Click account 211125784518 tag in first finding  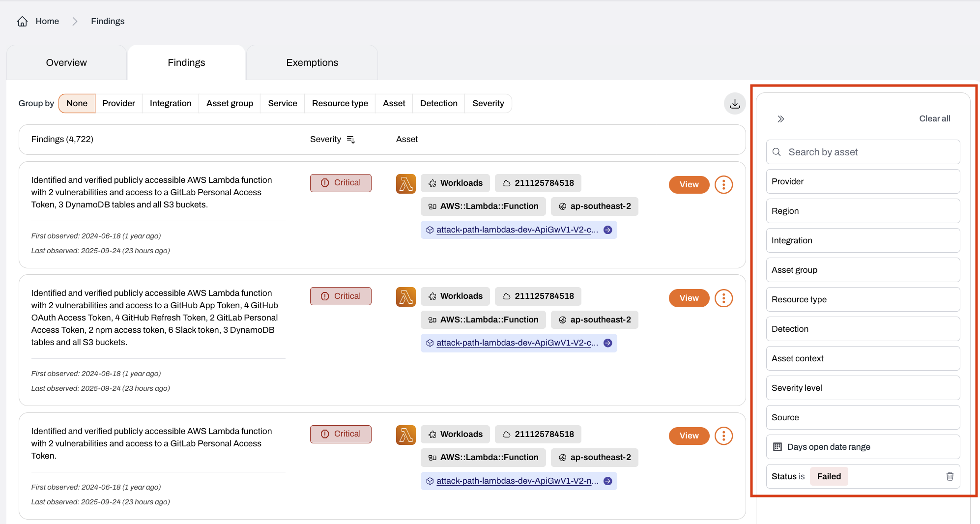538,183
